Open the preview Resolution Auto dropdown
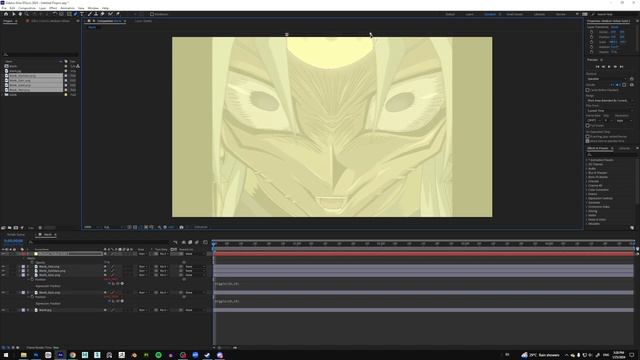The height and width of the screenshot is (360, 640). pyautogui.click(x=624, y=121)
